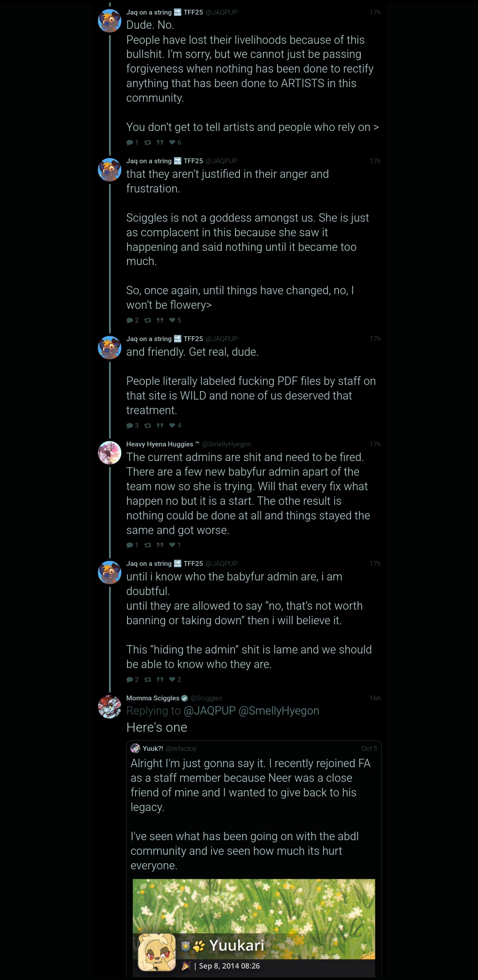The image size is (478, 980).
Task: Quote the "Dude. No." tweet
Action: click(160, 142)
